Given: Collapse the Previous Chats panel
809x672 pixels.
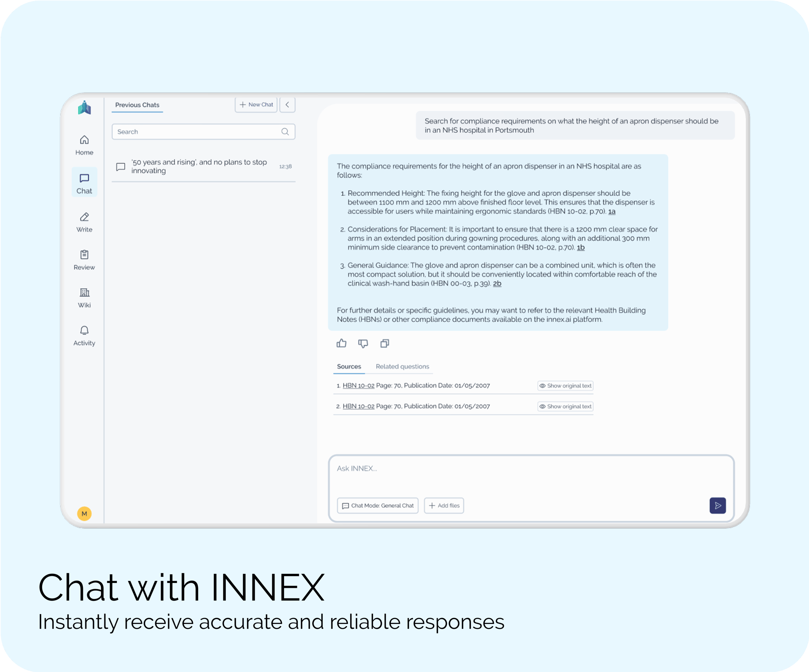Looking at the screenshot, I should 287,105.
